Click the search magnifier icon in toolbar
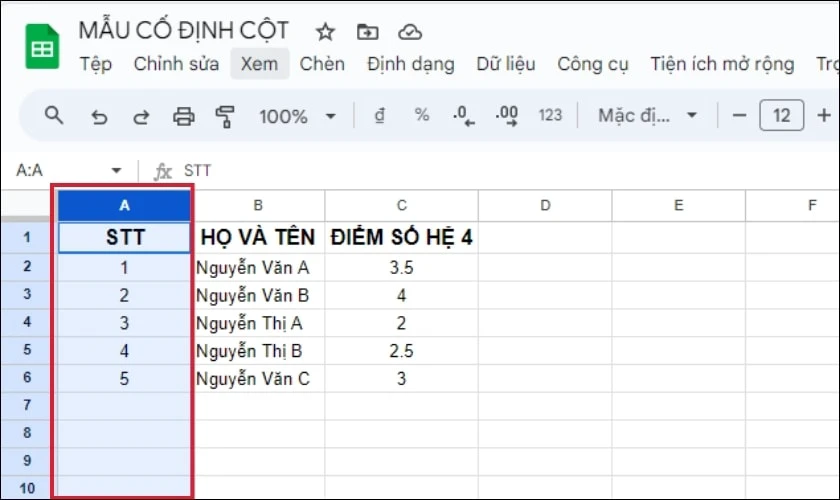The image size is (840, 500). point(54,115)
